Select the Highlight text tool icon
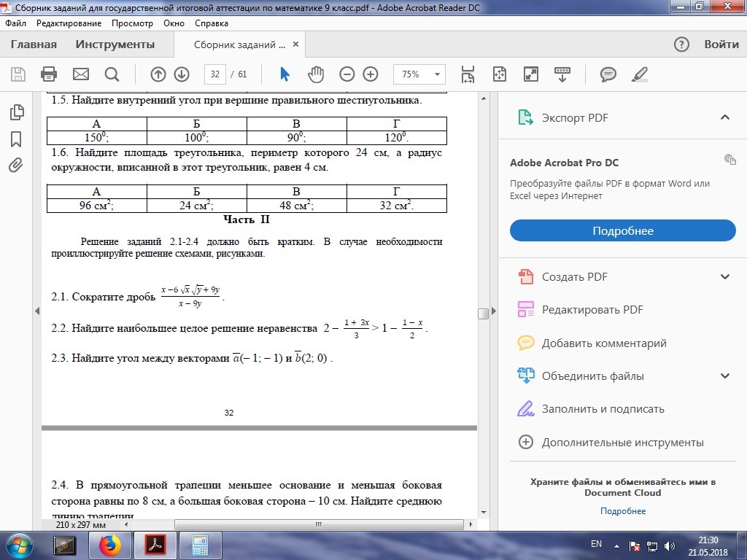This screenshot has width=747, height=560. pos(639,74)
